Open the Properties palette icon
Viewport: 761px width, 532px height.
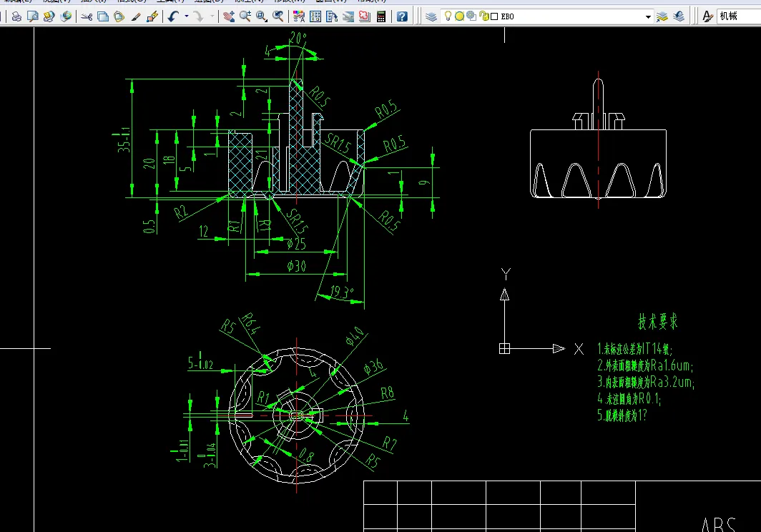click(299, 16)
